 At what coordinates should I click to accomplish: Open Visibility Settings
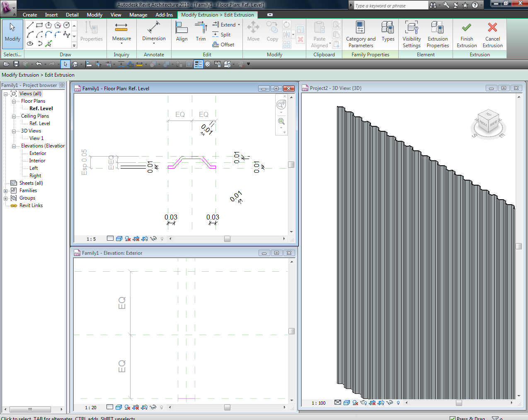tap(412, 34)
